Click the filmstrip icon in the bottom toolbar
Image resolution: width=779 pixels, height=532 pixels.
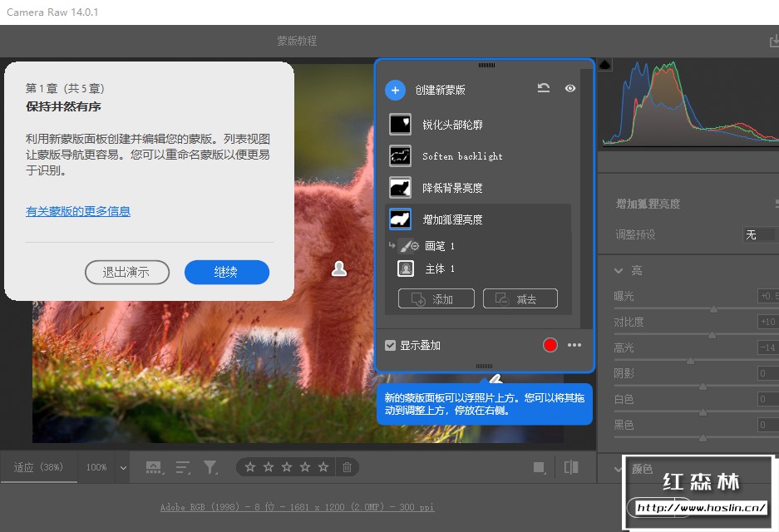coord(154,467)
